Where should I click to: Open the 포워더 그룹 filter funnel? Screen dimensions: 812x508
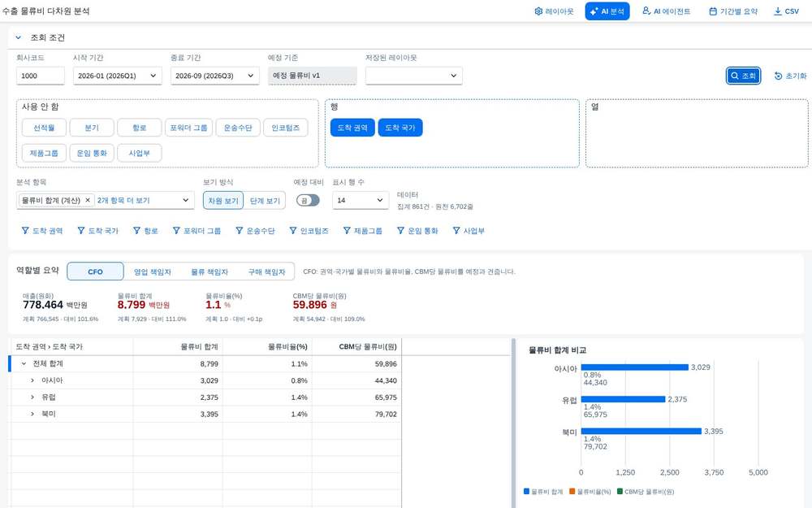(176, 231)
